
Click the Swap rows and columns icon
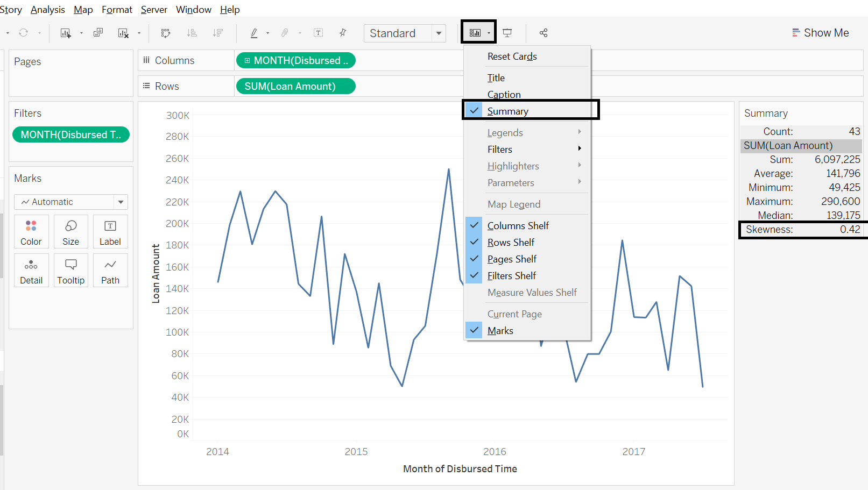pos(166,33)
